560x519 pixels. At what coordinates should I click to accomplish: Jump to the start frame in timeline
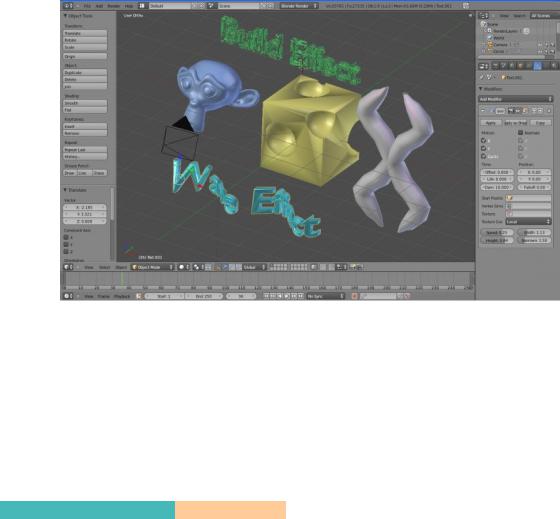point(266,296)
